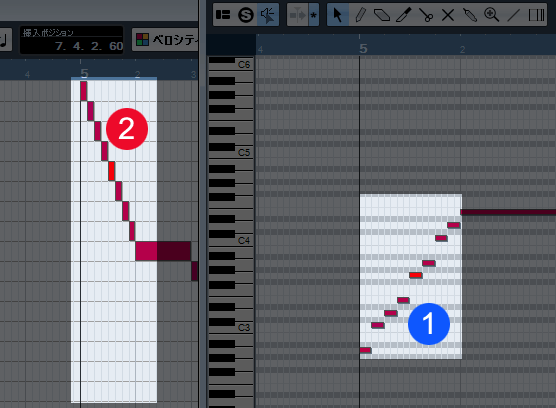
Task: Select the Trim knife tool
Action: point(404,15)
